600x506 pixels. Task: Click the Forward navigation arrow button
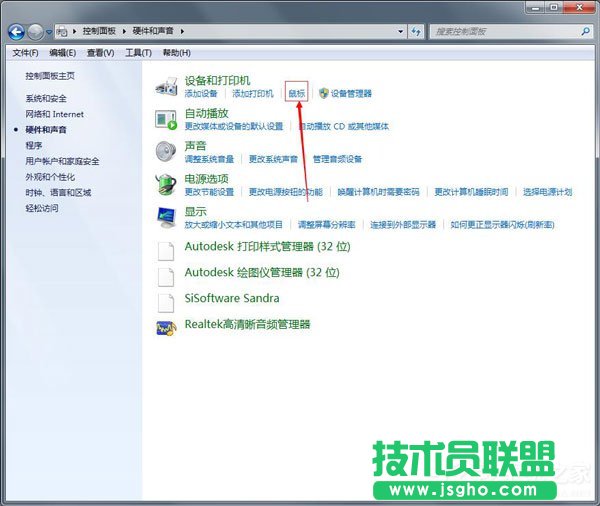tap(36, 32)
